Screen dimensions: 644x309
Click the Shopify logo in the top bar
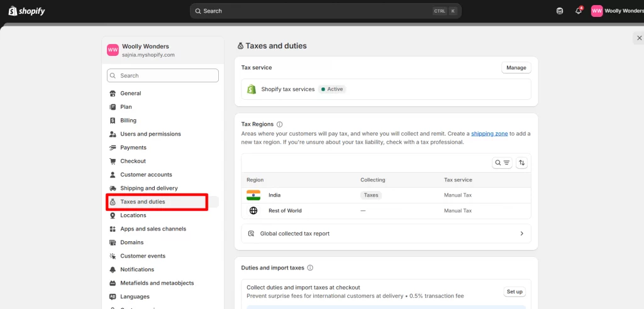click(x=26, y=11)
